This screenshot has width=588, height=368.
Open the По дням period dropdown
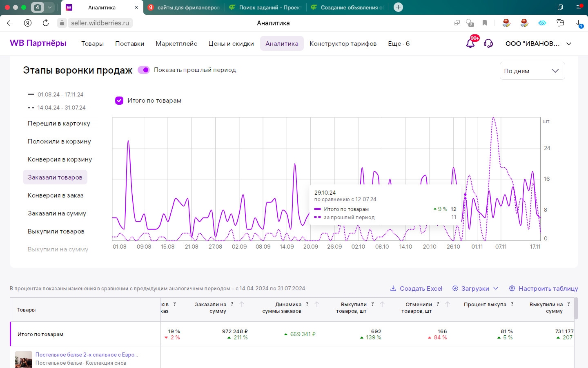pyautogui.click(x=532, y=71)
